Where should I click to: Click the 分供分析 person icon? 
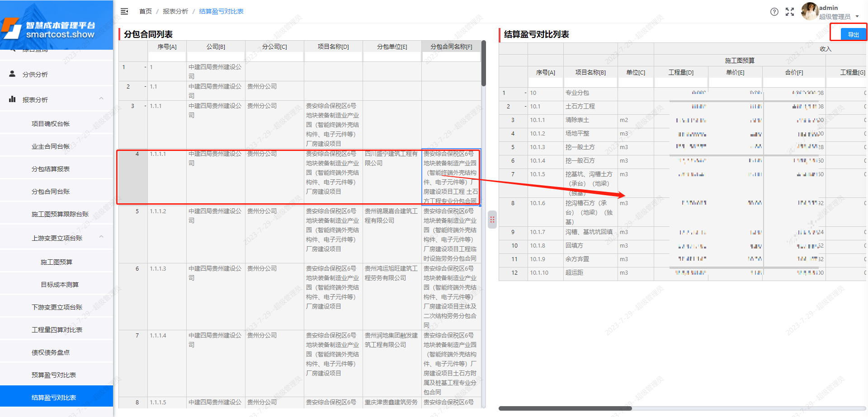(x=13, y=74)
